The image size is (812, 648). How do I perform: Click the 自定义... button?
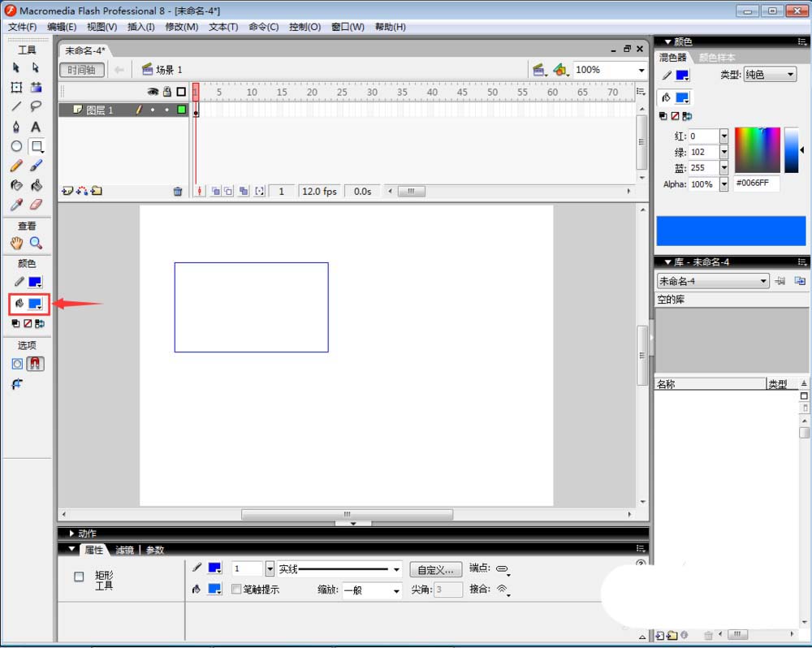pos(435,570)
